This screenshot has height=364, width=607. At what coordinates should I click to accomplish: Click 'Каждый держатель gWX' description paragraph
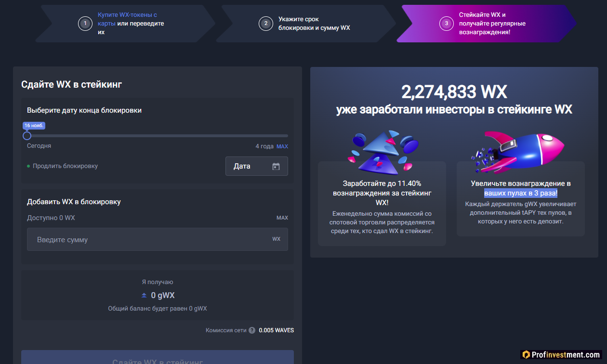point(521,213)
